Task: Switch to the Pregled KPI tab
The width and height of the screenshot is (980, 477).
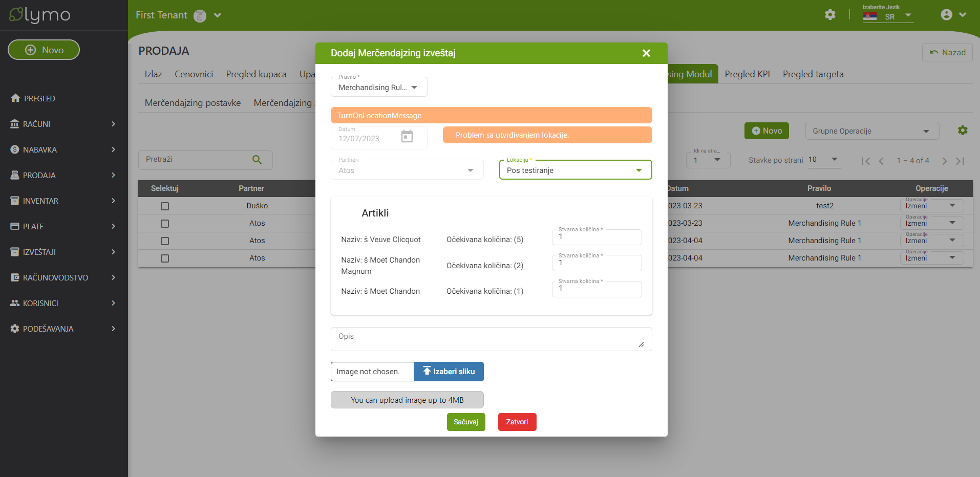Action: pyautogui.click(x=747, y=74)
